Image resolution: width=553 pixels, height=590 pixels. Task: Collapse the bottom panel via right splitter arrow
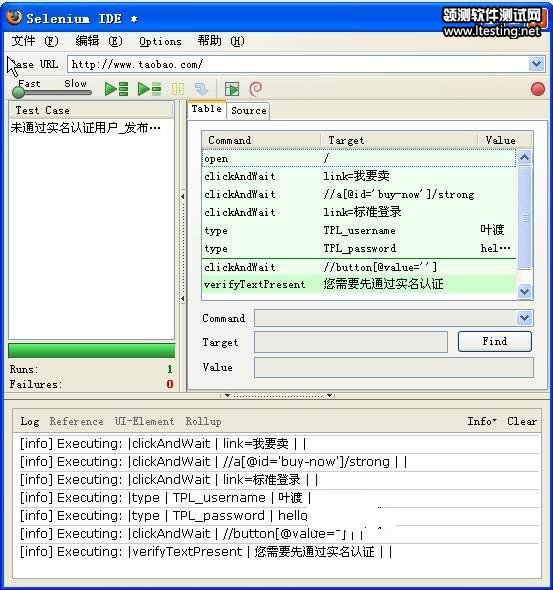click(x=329, y=395)
